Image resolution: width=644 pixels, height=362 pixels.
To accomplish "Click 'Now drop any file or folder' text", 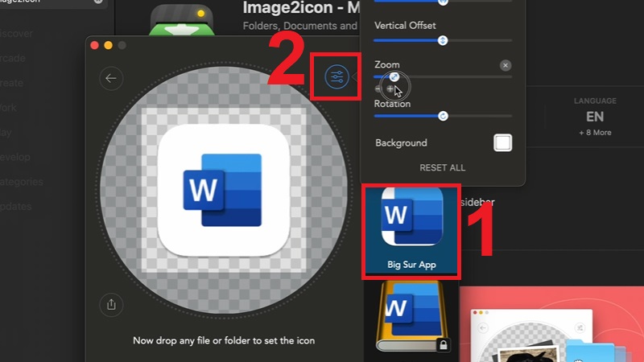I will 224,340.
